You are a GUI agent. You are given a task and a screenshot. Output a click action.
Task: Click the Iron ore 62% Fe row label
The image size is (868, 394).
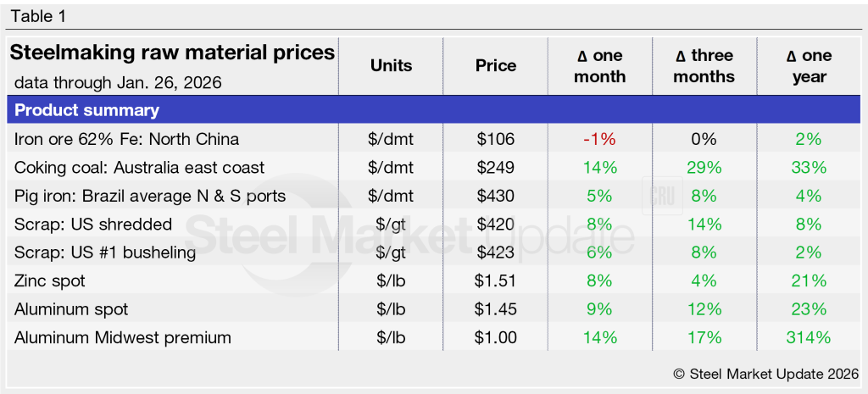[x=127, y=139]
